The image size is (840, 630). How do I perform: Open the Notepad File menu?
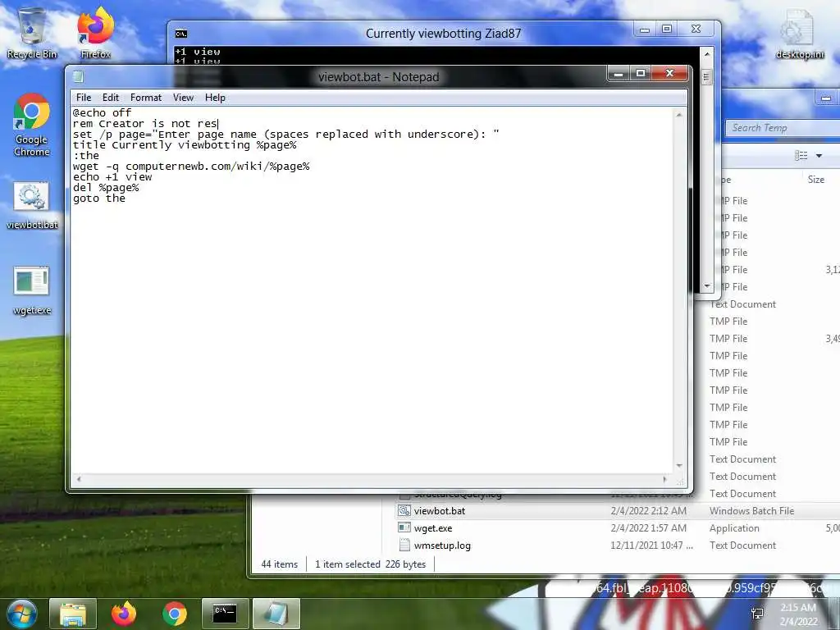pos(84,98)
